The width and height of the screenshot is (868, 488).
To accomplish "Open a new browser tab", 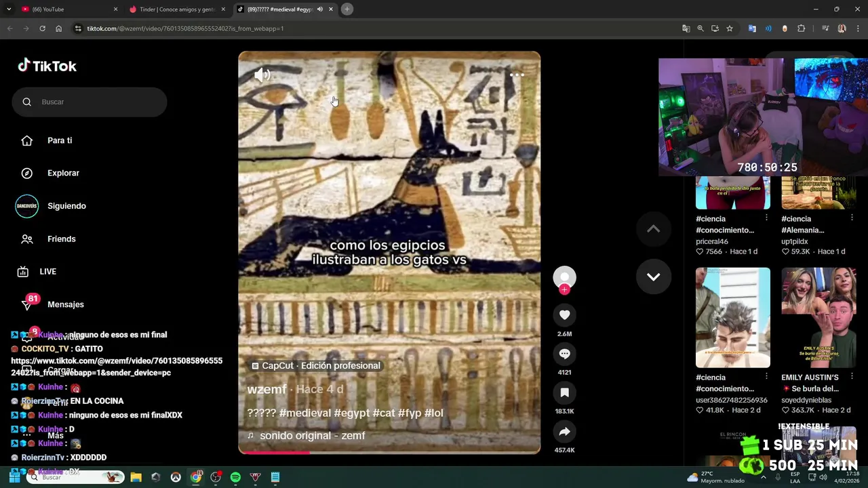I will pos(347,9).
